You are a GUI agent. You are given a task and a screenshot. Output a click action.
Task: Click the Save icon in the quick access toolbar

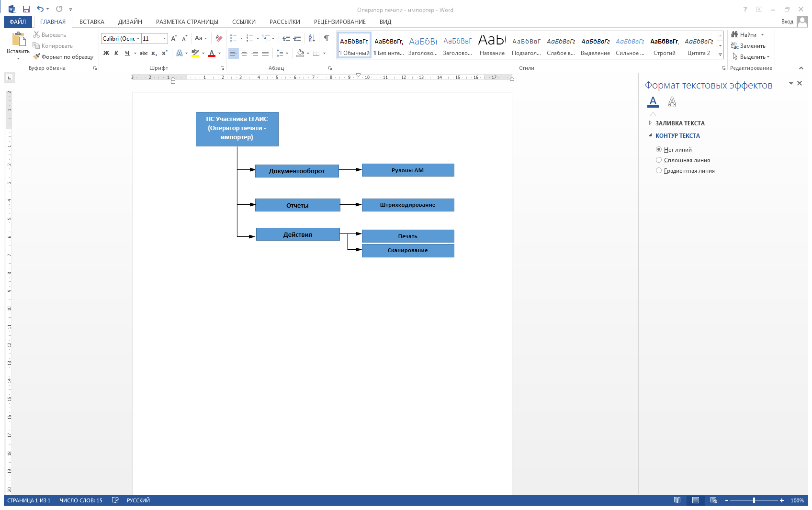(x=26, y=9)
